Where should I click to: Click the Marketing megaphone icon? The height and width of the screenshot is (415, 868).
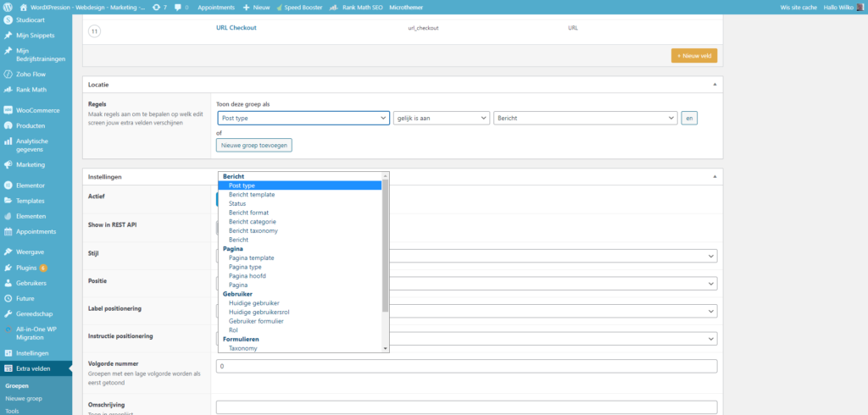tap(8, 165)
